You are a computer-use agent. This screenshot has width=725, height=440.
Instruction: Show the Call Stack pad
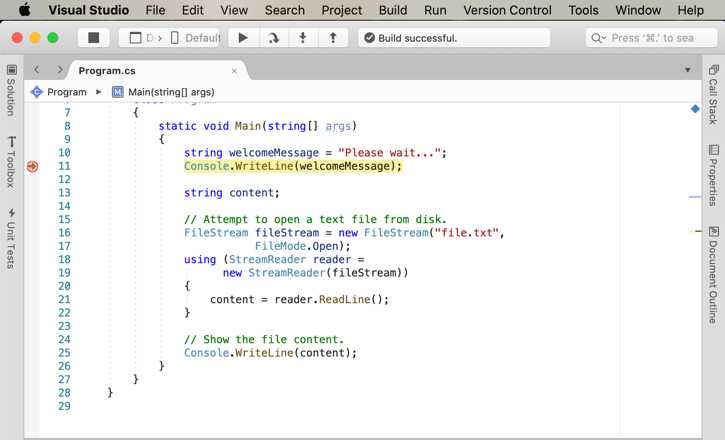713,94
